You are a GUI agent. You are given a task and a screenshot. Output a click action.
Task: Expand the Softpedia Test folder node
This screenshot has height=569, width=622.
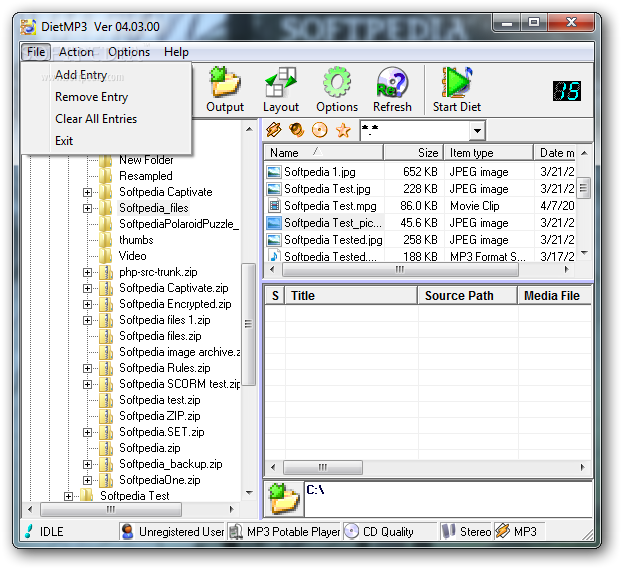(x=68, y=496)
